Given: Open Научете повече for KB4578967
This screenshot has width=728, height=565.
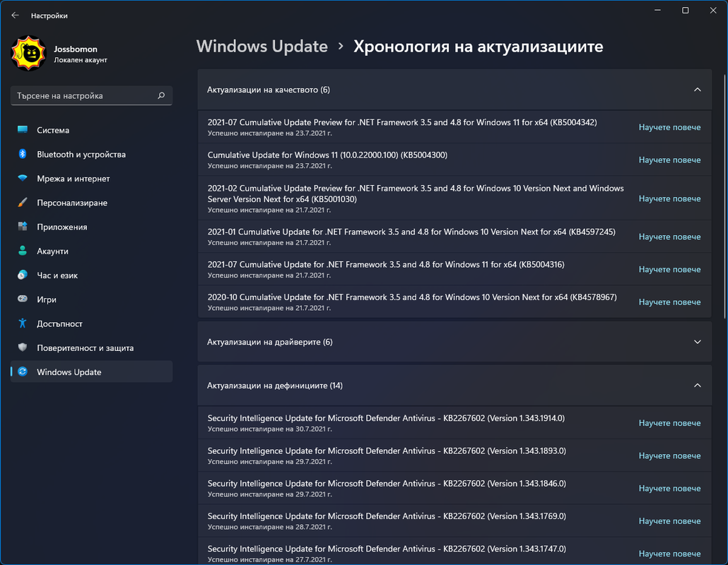Looking at the screenshot, I should pos(669,302).
